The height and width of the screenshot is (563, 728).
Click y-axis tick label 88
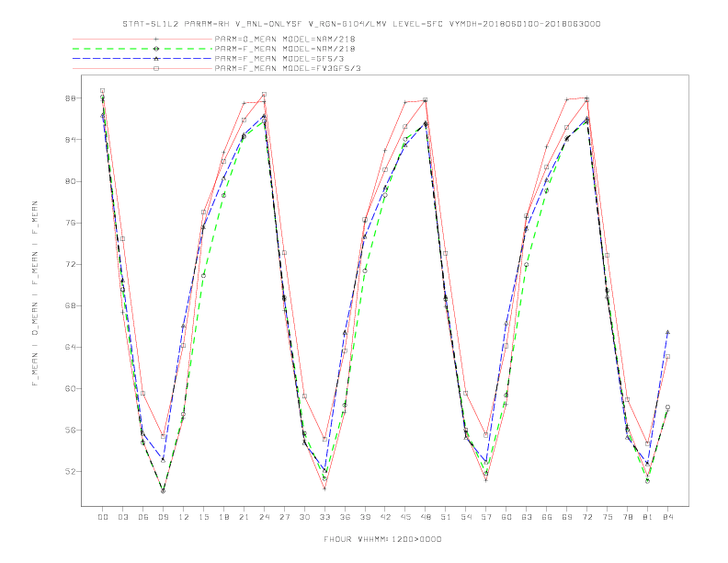tap(71, 98)
